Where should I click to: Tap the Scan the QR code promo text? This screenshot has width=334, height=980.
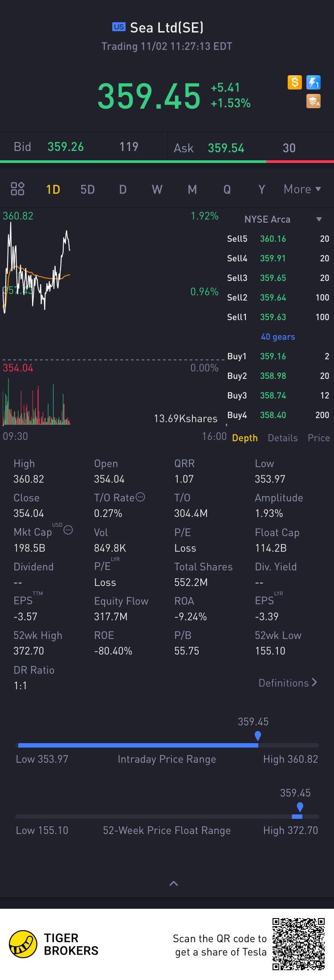[220, 945]
